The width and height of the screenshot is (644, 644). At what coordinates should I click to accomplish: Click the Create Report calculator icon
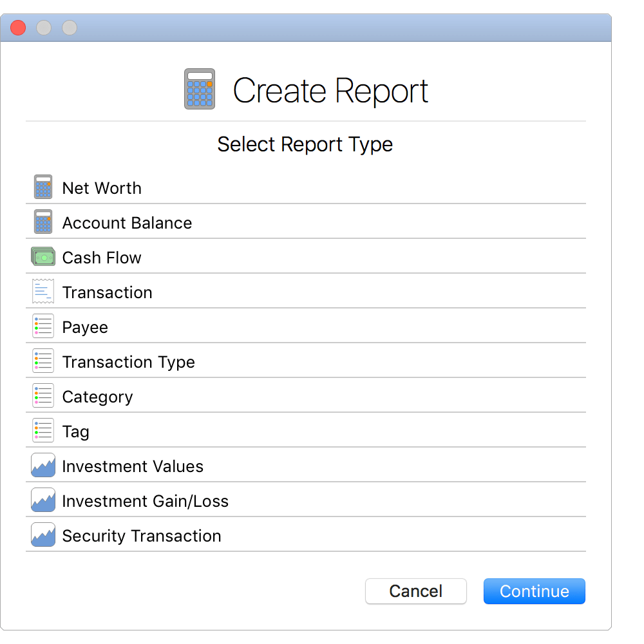[199, 89]
